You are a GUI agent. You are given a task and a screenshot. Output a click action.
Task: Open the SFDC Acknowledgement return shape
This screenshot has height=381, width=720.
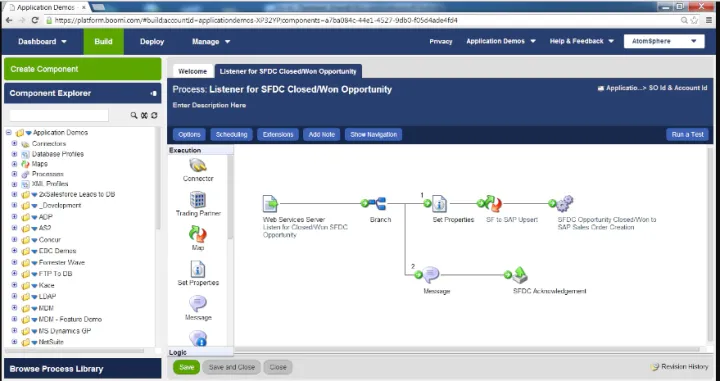[520, 275]
